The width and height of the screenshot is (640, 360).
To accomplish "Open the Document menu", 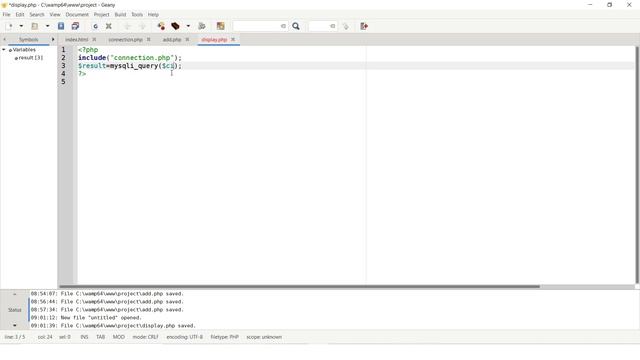I will [x=77, y=14].
